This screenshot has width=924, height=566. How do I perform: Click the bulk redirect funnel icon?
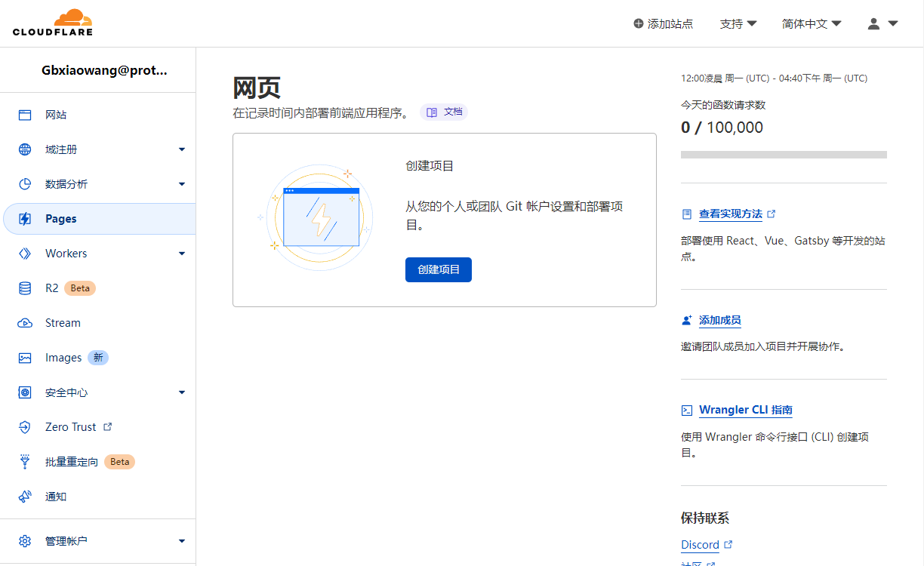[x=25, y=462]
